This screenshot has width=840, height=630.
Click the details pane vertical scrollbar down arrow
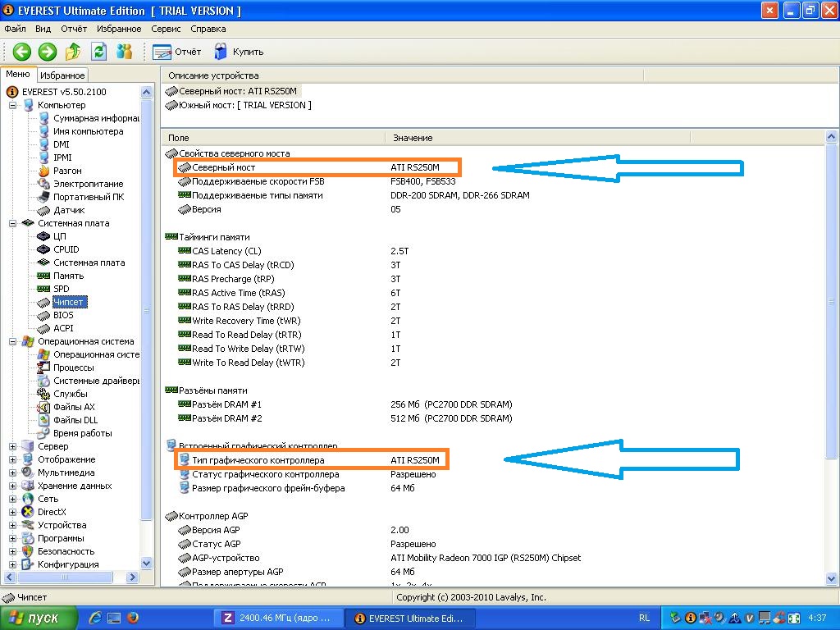click(832, 578)
